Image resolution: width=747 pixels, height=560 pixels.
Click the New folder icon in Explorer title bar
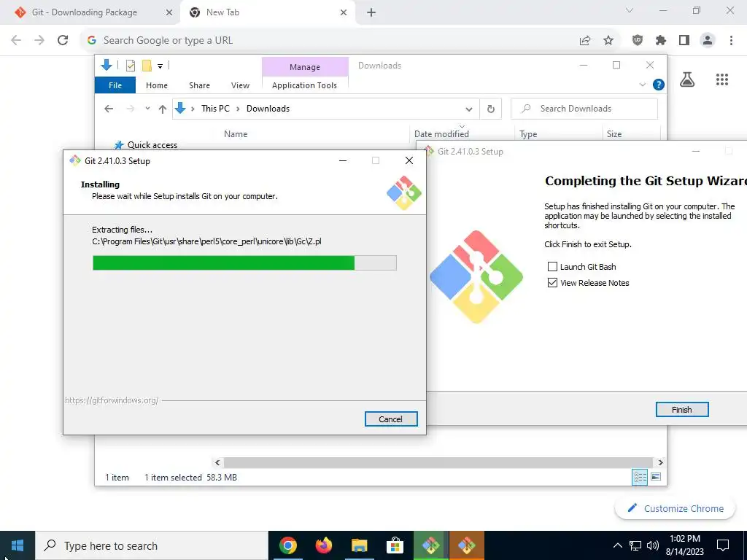[147, 66]
